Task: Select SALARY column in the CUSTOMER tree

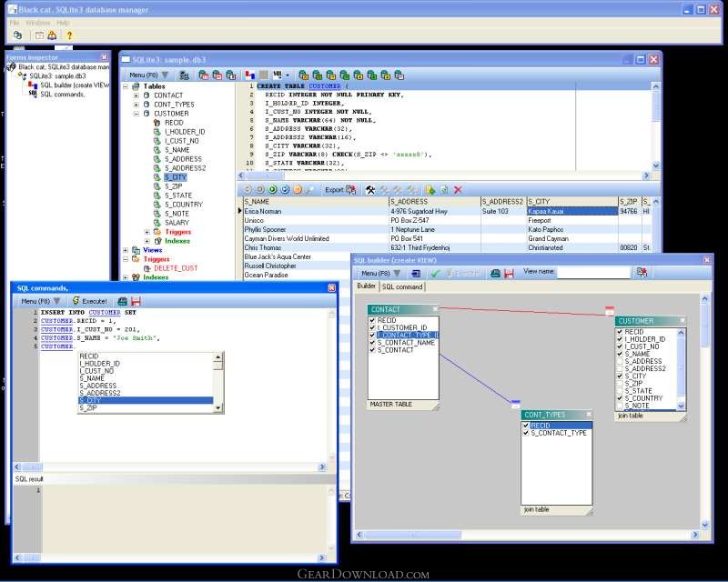Action: (177, 222)
